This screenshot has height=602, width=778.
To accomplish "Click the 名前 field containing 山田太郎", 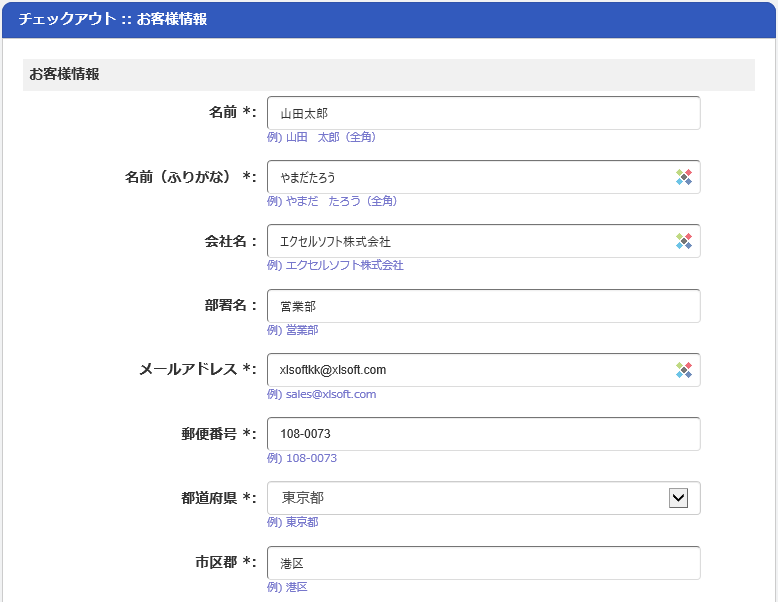I will click(x=484, y=113).
